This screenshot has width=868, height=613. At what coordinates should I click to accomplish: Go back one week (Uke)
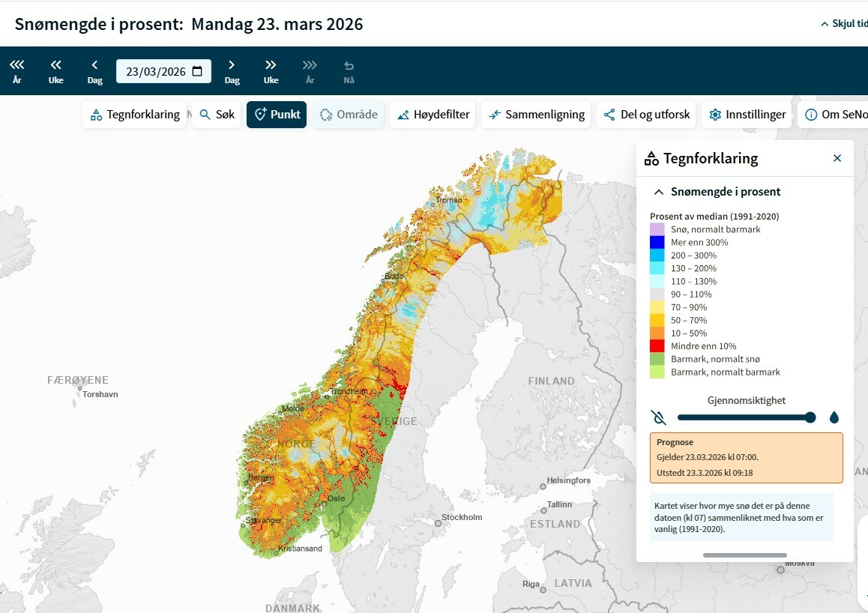[x=56, y=72]
